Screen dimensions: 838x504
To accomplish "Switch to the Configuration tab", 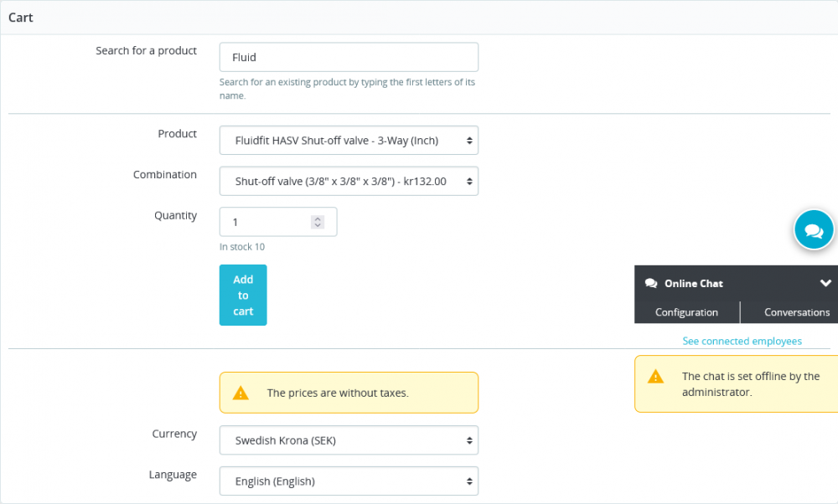I will [687, 311].
